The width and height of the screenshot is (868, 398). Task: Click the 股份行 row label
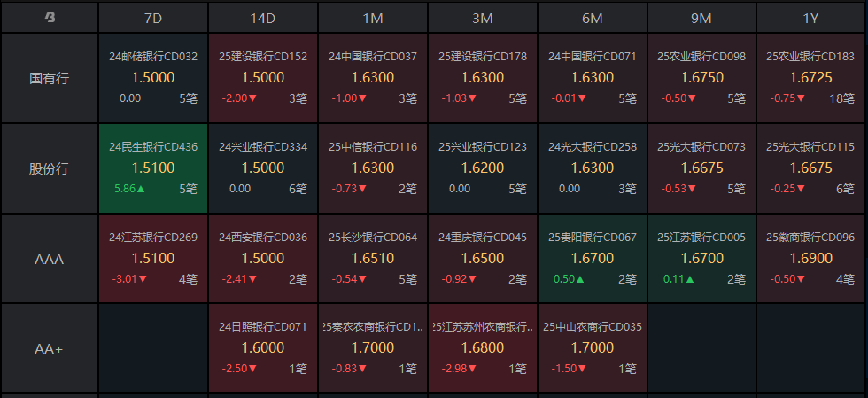click(50, 168)
